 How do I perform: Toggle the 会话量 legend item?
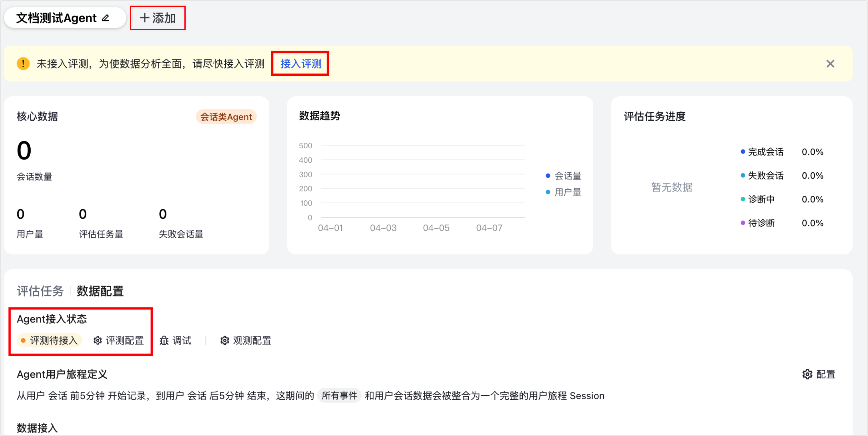tap(563, 176)
